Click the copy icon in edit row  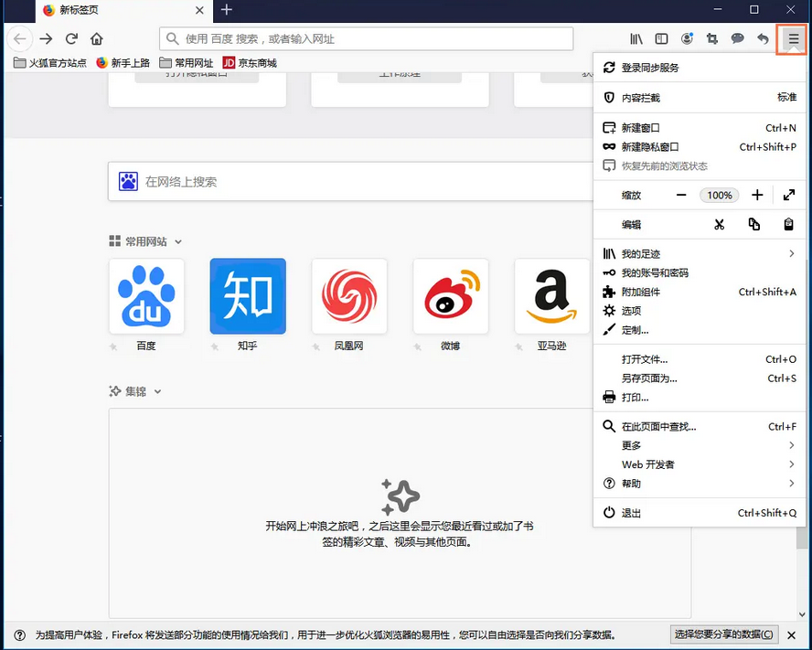point(754,224)
